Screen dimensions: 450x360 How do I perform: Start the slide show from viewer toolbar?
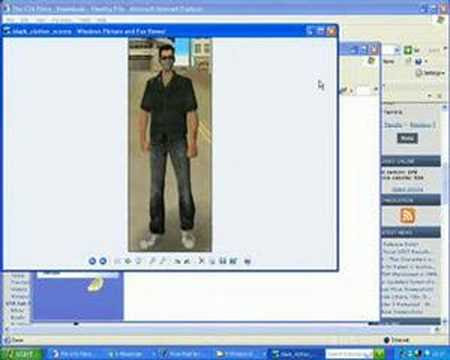[139, 261]
